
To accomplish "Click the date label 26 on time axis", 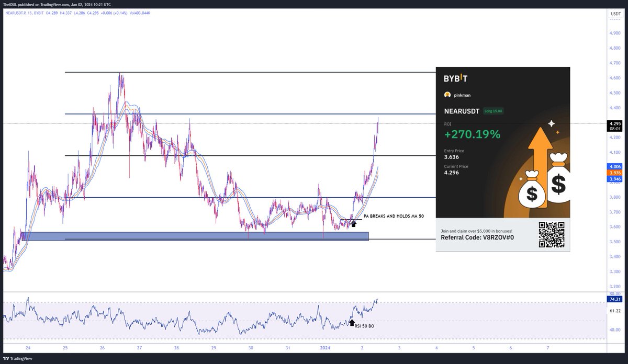I will [x=103, y=348].
